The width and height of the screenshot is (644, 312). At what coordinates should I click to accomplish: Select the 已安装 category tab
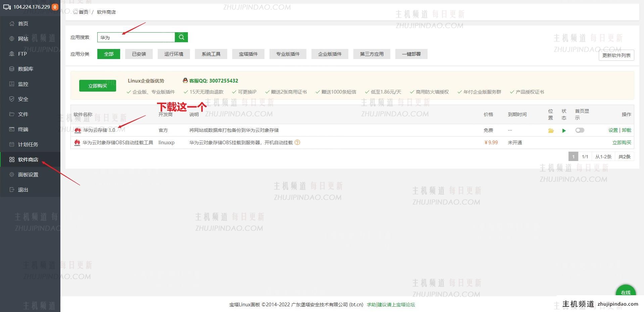click(139, 54)
